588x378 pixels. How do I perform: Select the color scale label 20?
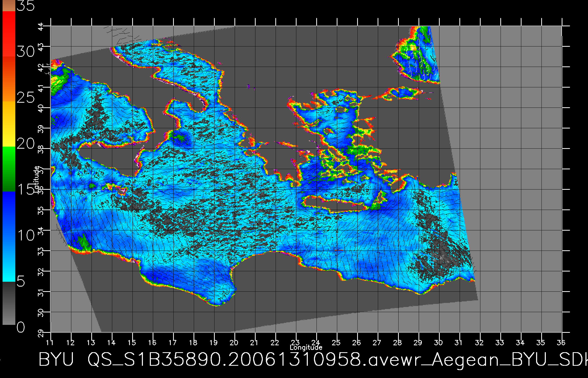pos(26,144)
